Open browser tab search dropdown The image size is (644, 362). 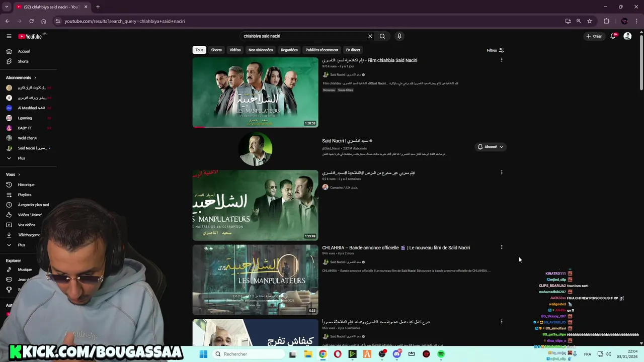click(7, 7)
